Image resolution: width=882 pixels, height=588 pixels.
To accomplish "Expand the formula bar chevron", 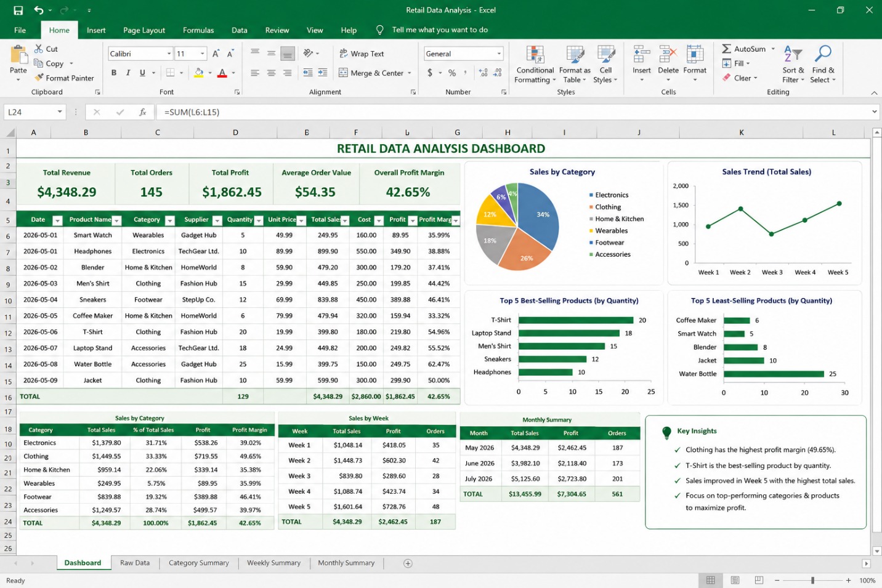I will tap(874, 112).
